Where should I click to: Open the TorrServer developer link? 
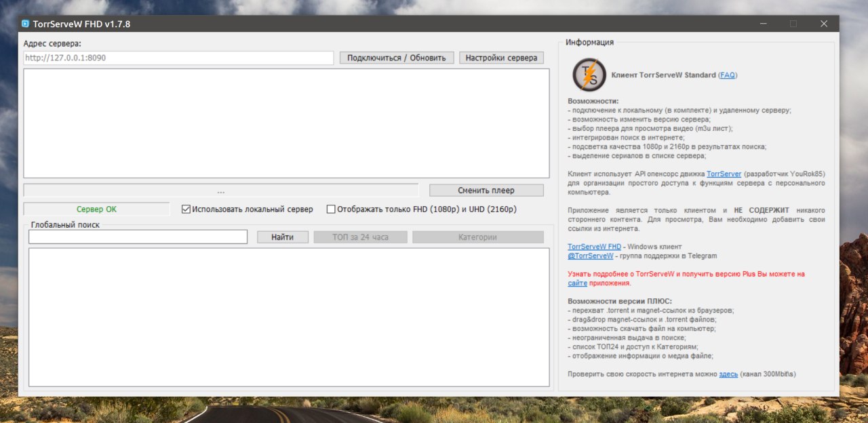coord(724,174)
